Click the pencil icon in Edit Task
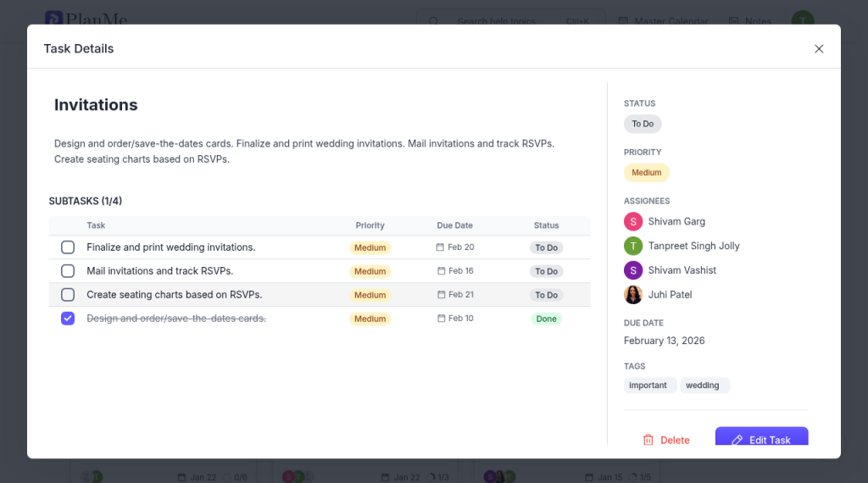This screenshot has height=483, width=868. pos(737,440)
